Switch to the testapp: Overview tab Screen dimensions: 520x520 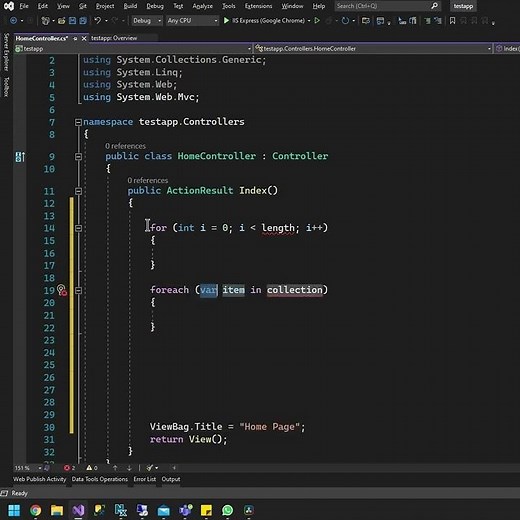click(114, 38)
